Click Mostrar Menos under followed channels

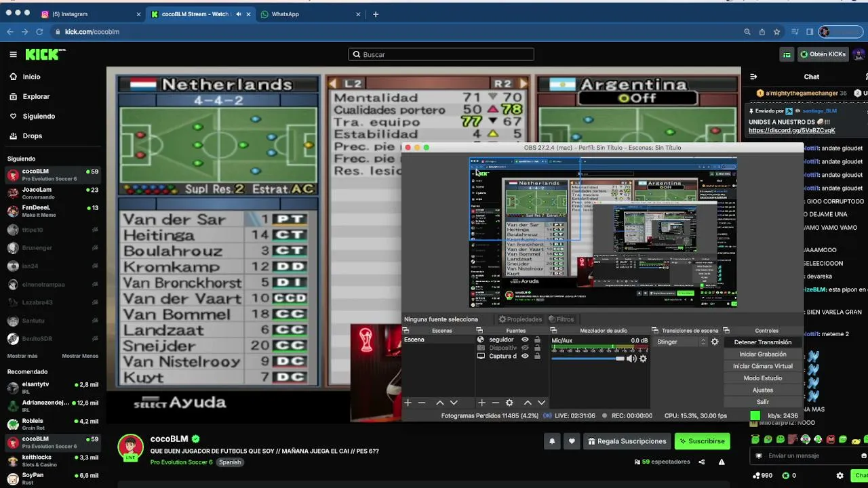[x=80, y=356]
